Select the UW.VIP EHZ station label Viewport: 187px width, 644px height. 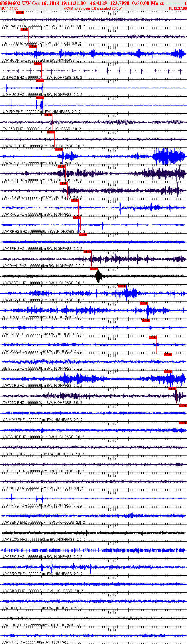[x=13, y=642]
